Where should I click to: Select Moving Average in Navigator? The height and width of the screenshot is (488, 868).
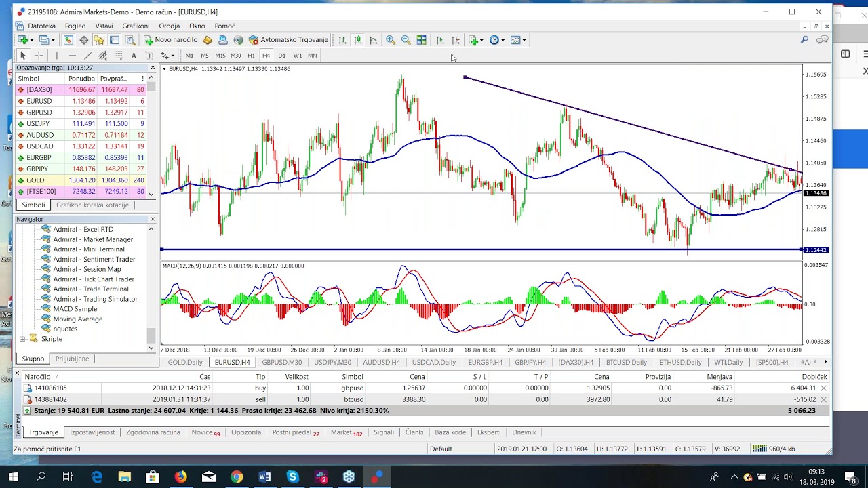78,319
